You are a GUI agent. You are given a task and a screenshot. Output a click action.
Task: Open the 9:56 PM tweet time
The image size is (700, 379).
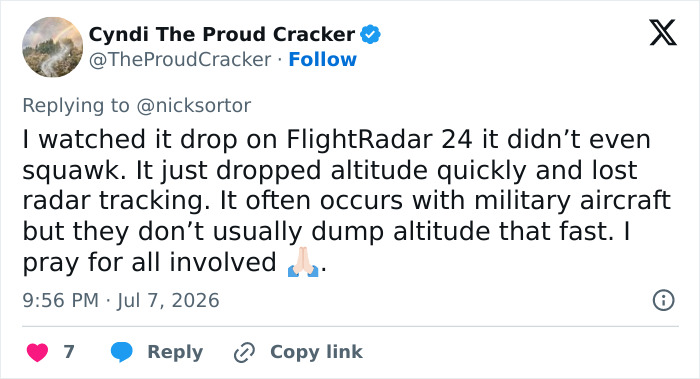[60, 300]
